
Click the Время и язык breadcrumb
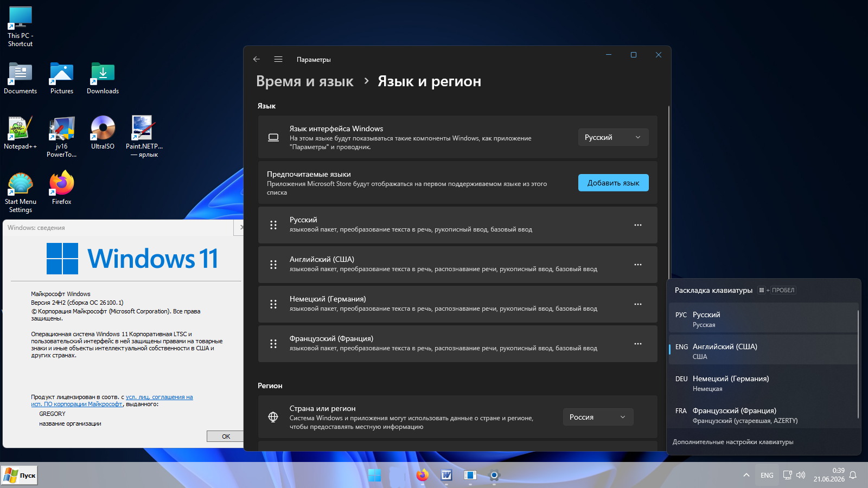pyautogui.click(x=304, y=81)
